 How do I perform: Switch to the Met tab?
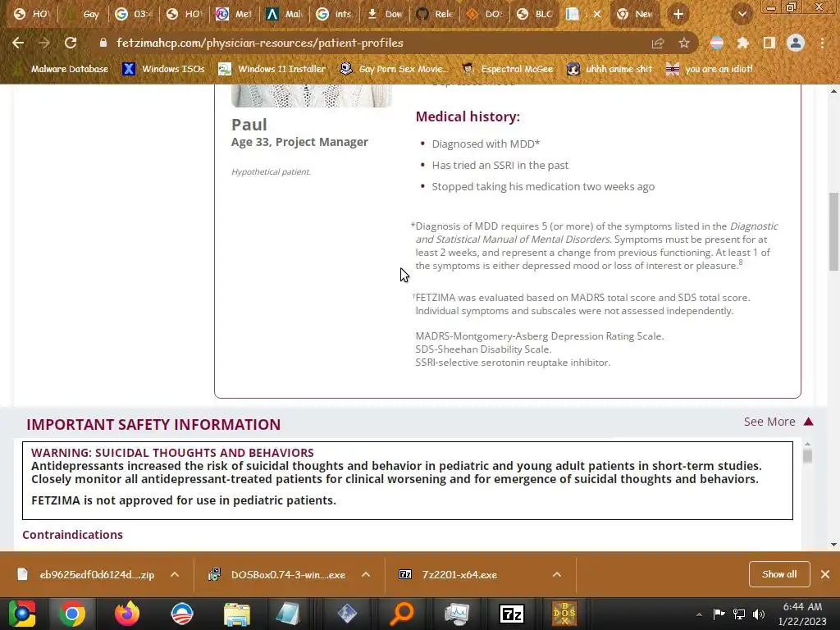(234, 14)
